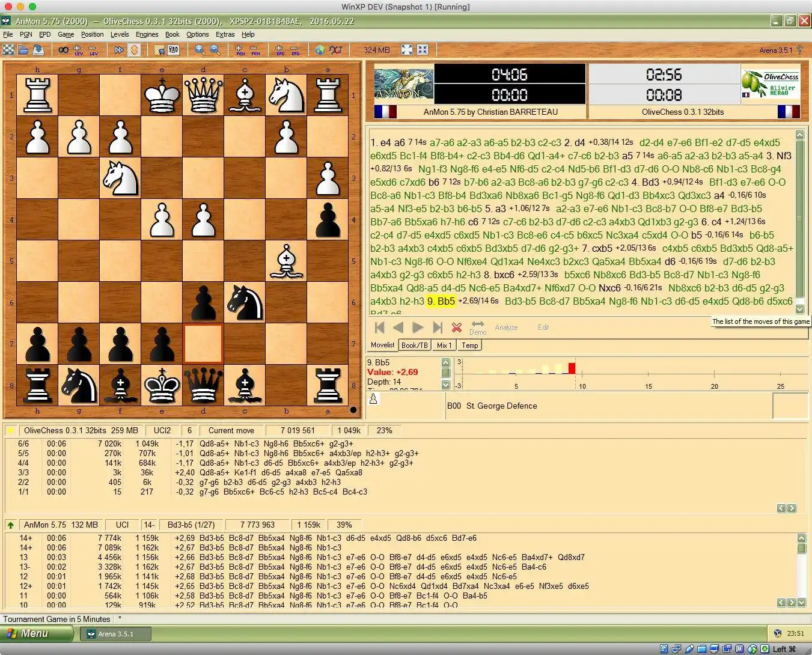Decrease level with the minus LEV icon

[93, 50]
